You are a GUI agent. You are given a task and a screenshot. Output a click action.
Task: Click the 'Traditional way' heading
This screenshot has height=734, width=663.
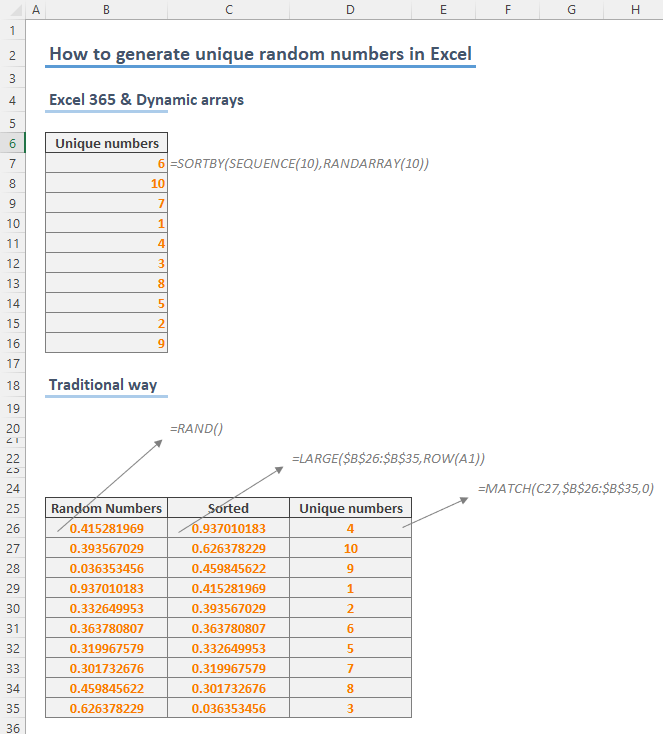103,385
